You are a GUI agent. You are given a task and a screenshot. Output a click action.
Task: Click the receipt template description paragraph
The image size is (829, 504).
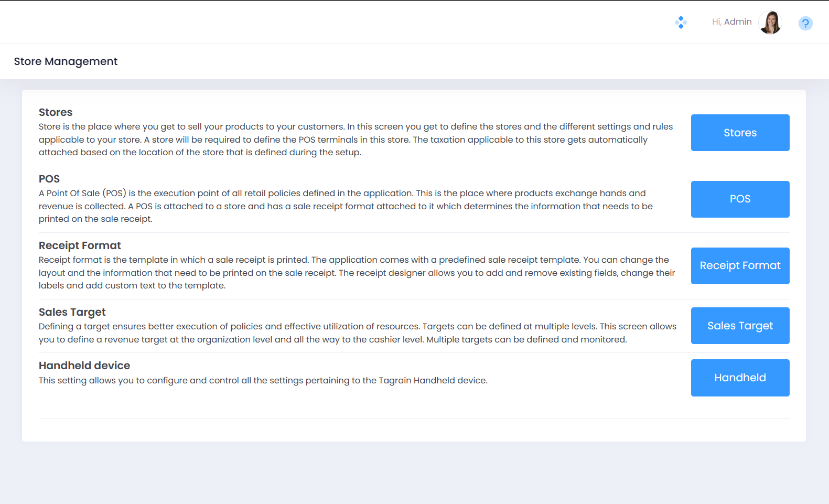click(x=357, y=273)
